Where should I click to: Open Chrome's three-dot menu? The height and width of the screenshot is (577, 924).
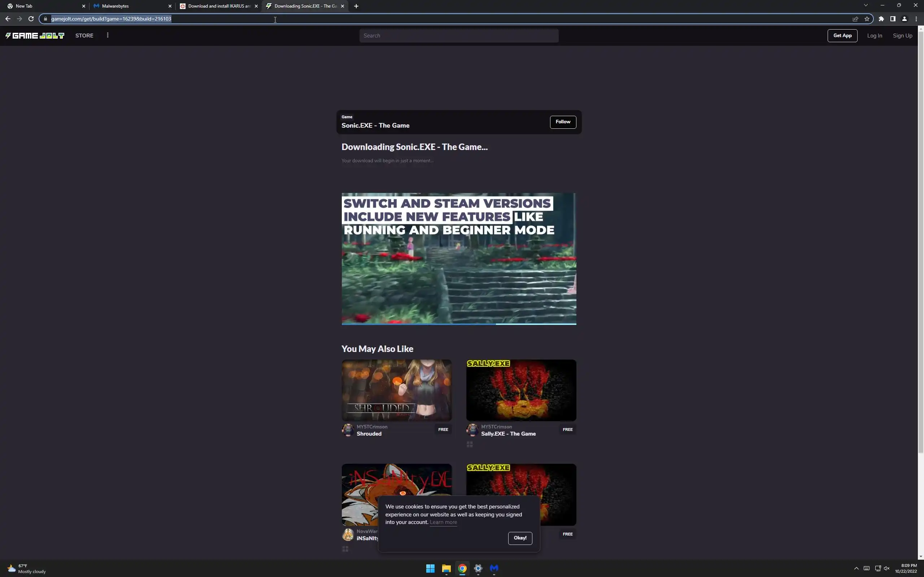coord(916,19)
